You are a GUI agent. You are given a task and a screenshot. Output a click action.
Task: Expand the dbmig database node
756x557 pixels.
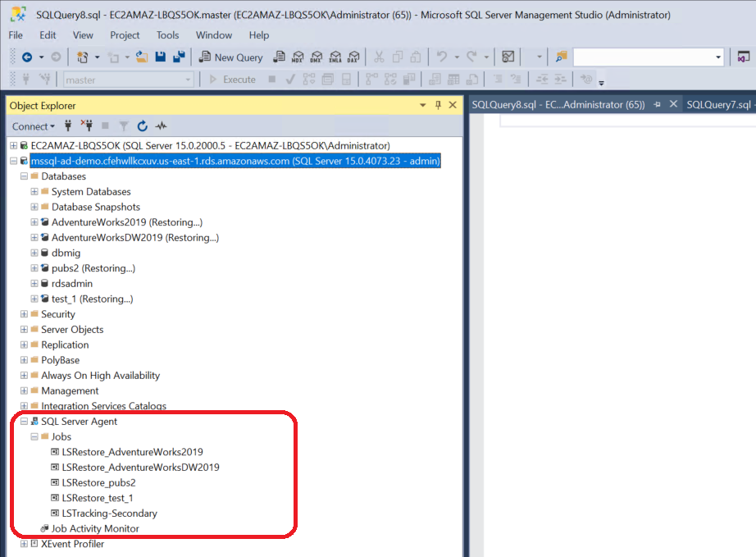[34, 253]
